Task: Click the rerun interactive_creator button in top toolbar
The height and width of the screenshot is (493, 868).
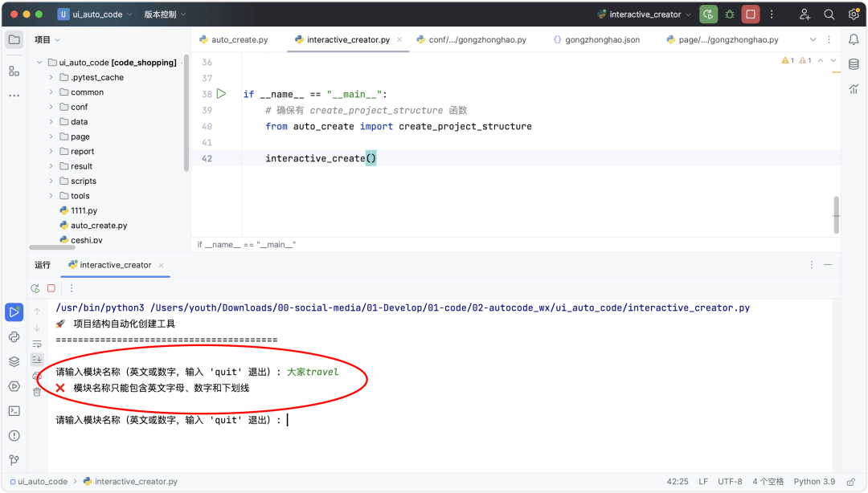Action: click(x=708, y=14)
